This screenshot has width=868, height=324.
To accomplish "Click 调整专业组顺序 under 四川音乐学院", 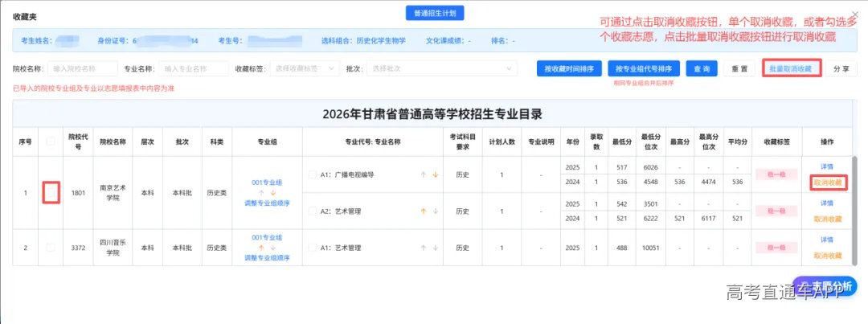I will [x=267, y=257].
